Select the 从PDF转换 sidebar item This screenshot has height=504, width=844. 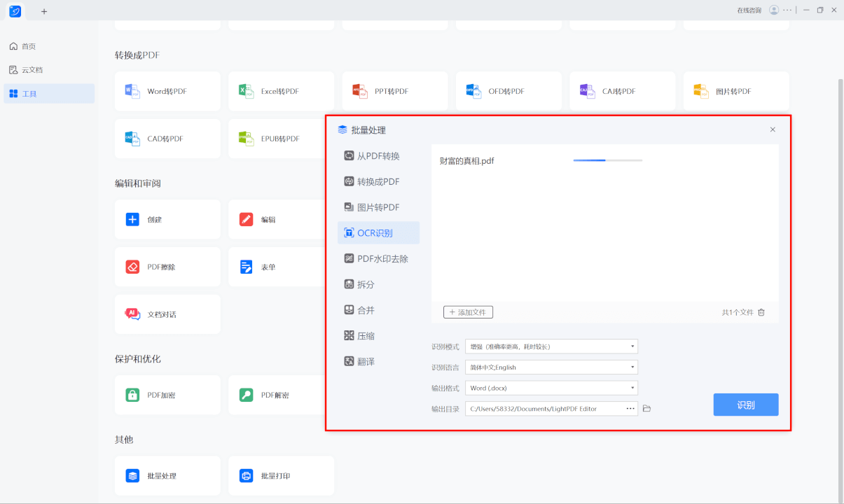[x=378, y=156]
